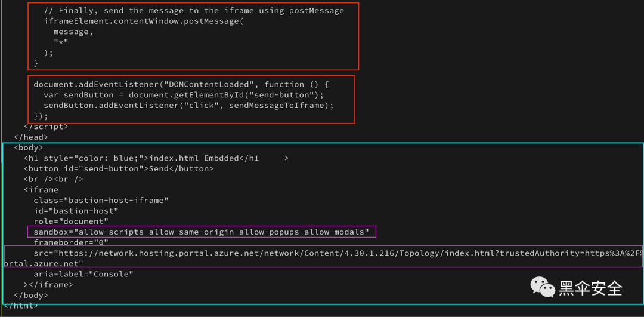Select the iframeElement.contentWindow.postMessage( line
Viewport: 644px width, 317px height.
(x=144, y=21)
